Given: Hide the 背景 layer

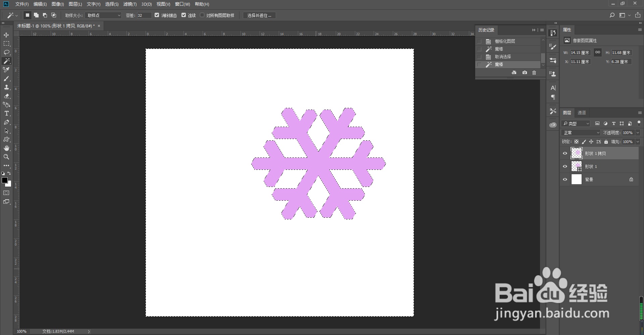Looking at the screenshot, I should [x=565, y=180].
